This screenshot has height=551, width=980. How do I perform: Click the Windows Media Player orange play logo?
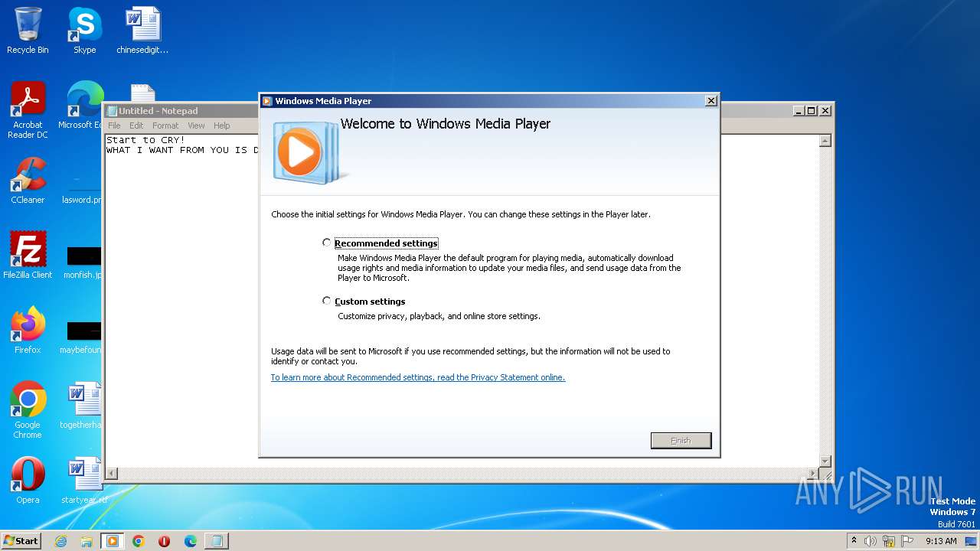(299, 152)
